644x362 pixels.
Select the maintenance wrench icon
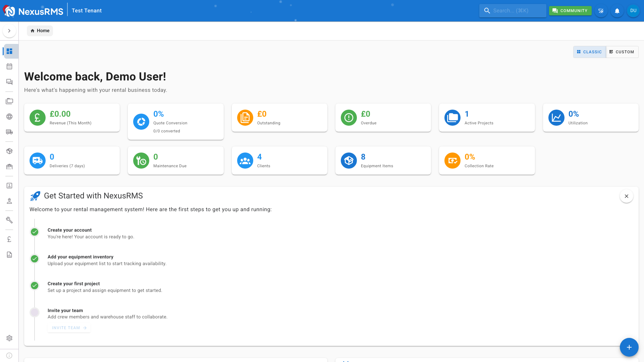coord(9,220)
